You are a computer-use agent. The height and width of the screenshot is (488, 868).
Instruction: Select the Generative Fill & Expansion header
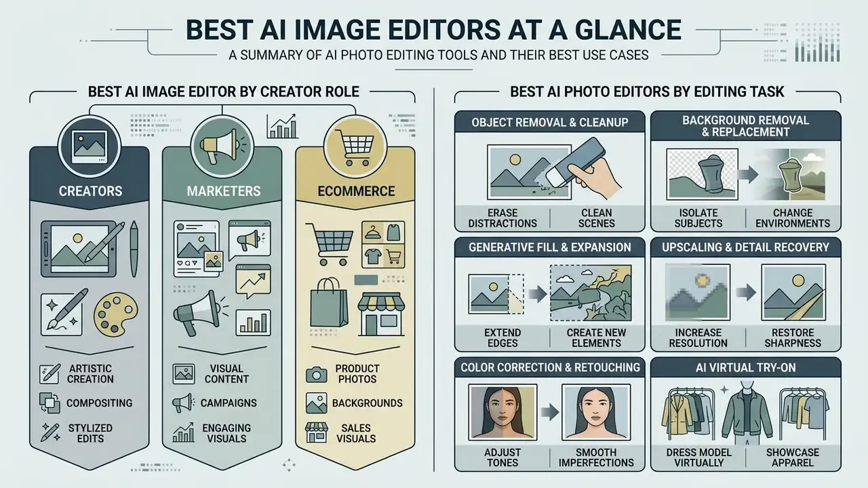pyautogui.click(x=550, y=247)
